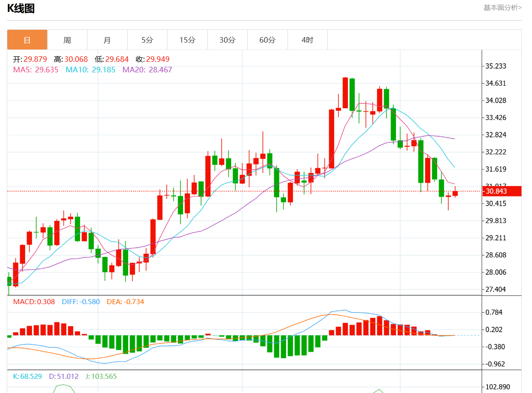Click the 0.784 MACD axis label
This screenshot has width=532, height=393.
[494, 312]
